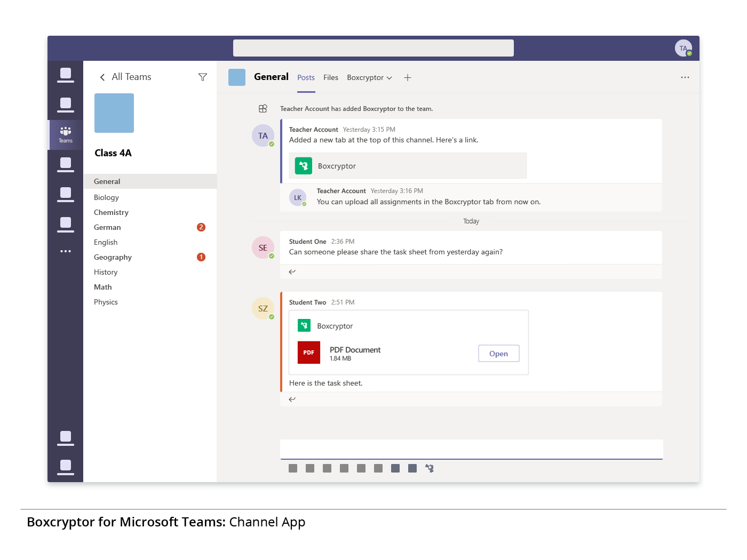
Task: Click the Boxcryptor icon in the compose toolbar
Action: pos(430,468)
